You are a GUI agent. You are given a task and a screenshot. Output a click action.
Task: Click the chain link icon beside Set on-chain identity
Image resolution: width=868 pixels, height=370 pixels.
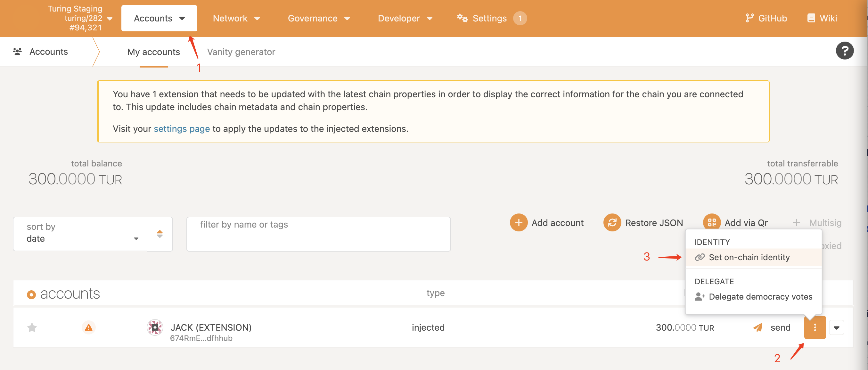700,257
